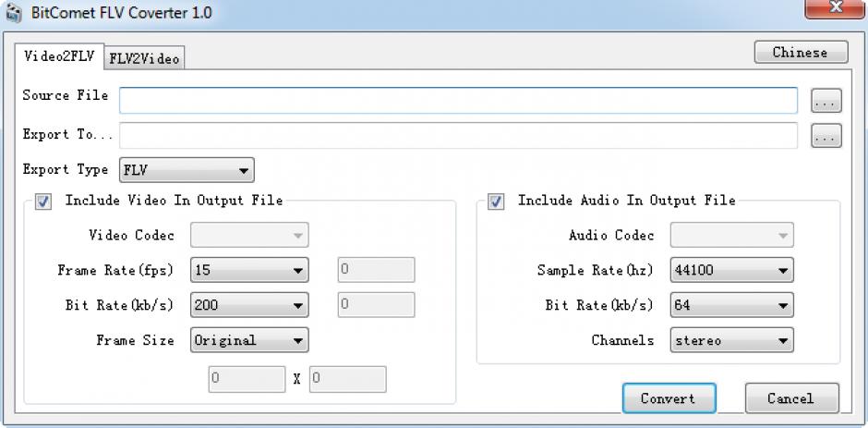Viewport: 868px width, 428px height.
Task: Click the BitComet app icon in title bar
Action: 13,12
